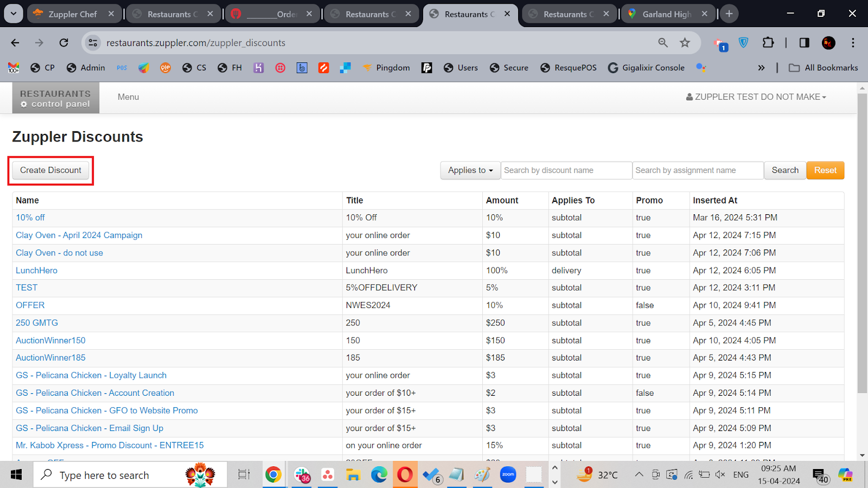Open the 10% off discount
Screen dimensions: 868x488
coord(30,217)
